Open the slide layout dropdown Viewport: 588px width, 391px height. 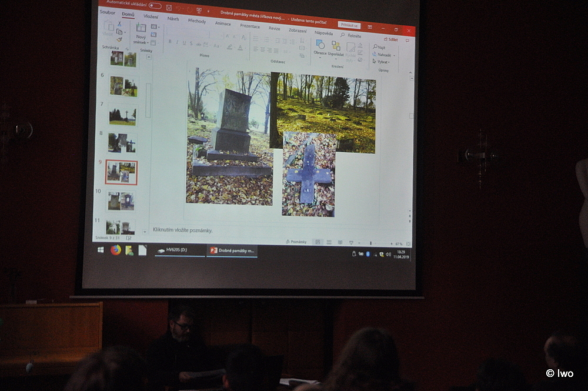click(x=155, y=26)
